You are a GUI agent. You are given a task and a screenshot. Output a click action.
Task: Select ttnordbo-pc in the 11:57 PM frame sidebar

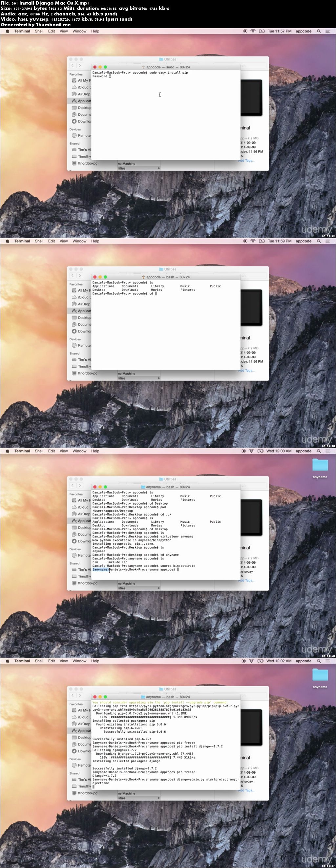point(85,163)
